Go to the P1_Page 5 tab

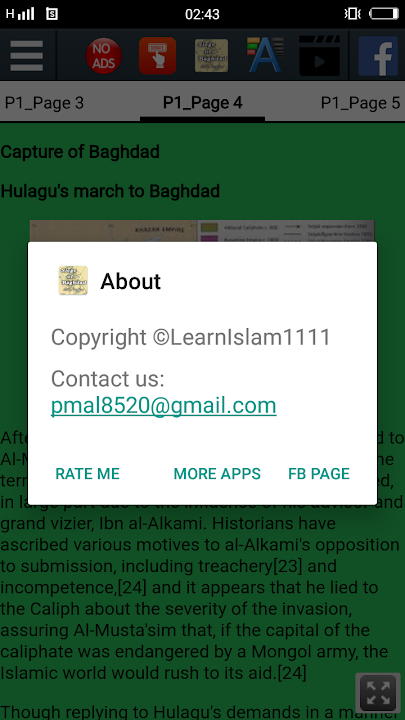360,103
